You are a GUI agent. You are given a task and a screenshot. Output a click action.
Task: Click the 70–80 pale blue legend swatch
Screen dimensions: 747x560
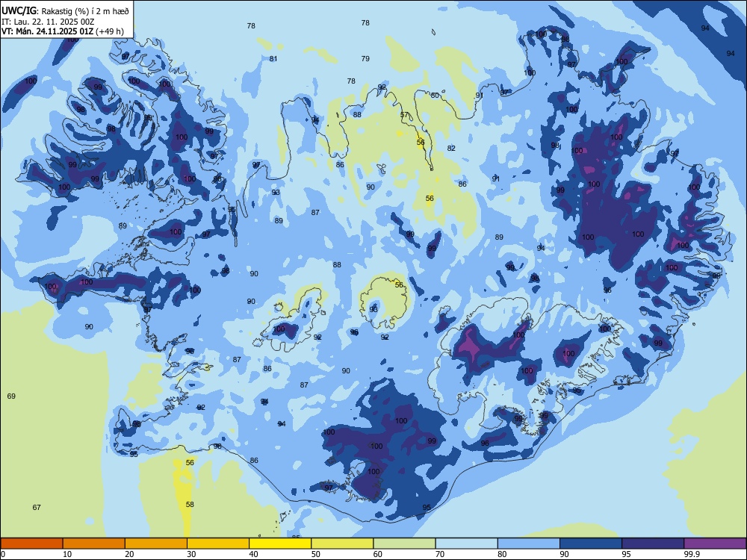click(x=467, y=544)
